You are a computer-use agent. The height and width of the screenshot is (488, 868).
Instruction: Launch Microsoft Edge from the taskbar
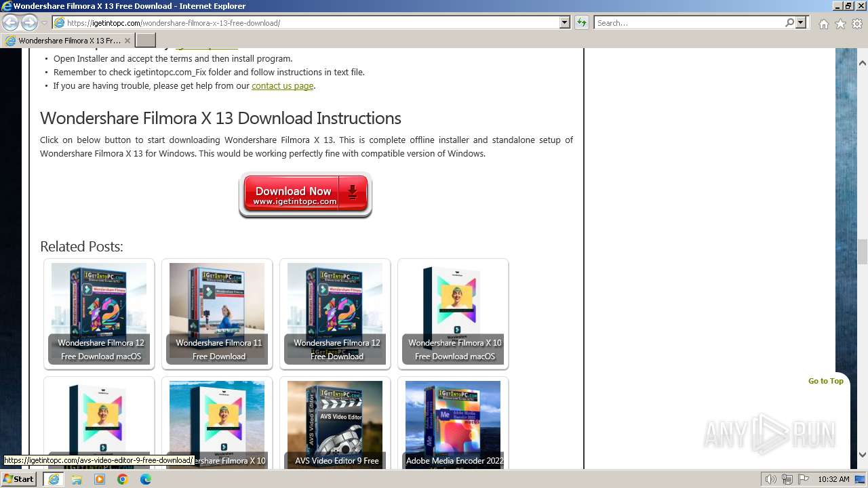click(x=146, y=479)
